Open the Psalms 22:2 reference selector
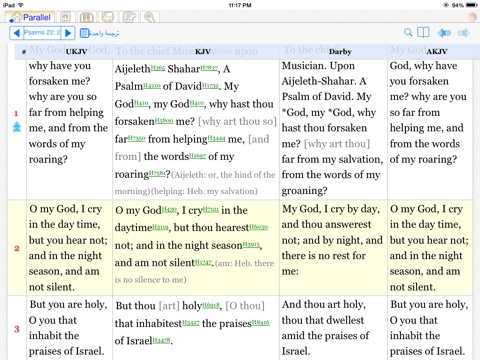 42,33
